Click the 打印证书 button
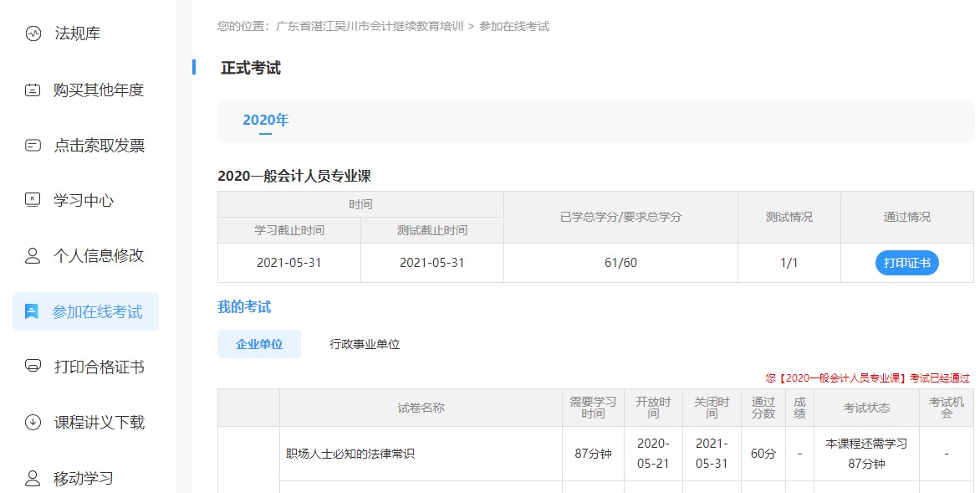980x493 pixels. click(x=907, y=262)
